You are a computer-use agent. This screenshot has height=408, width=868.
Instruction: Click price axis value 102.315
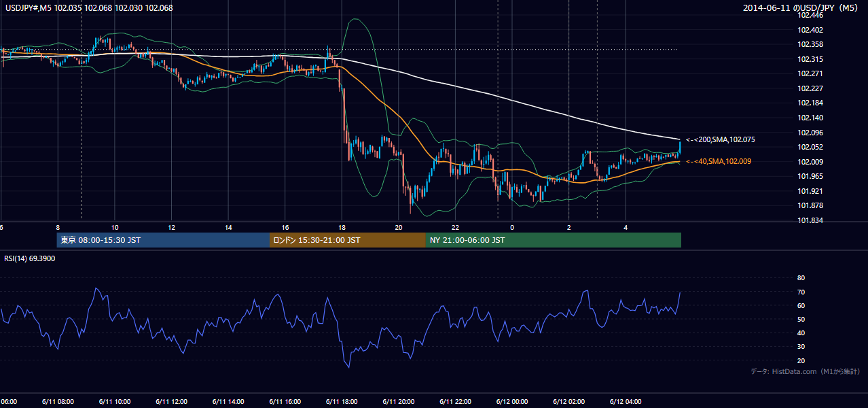coord(810,59)
